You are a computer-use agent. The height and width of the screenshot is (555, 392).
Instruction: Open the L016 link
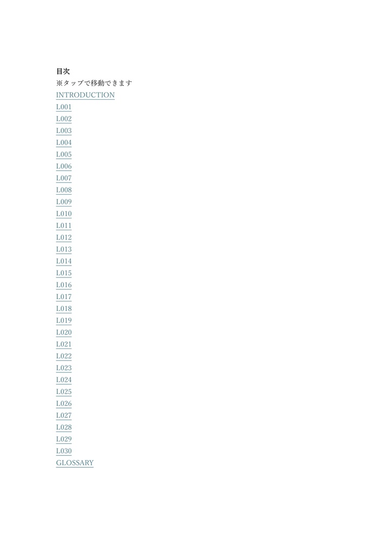(x=64, y=285)
